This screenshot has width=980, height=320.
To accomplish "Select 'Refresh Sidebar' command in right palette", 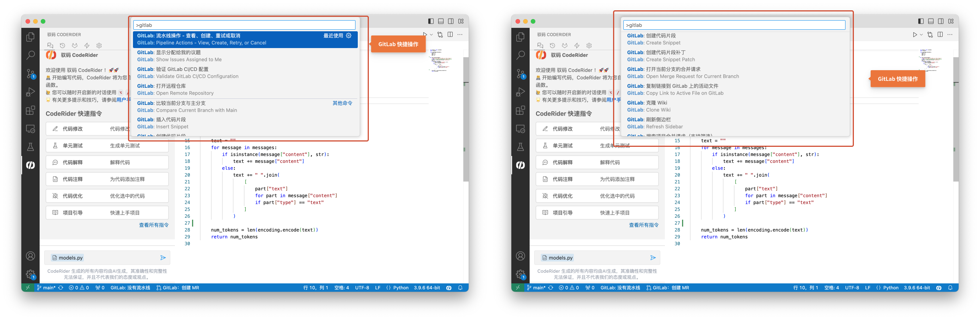I will (x=735, y=123).
